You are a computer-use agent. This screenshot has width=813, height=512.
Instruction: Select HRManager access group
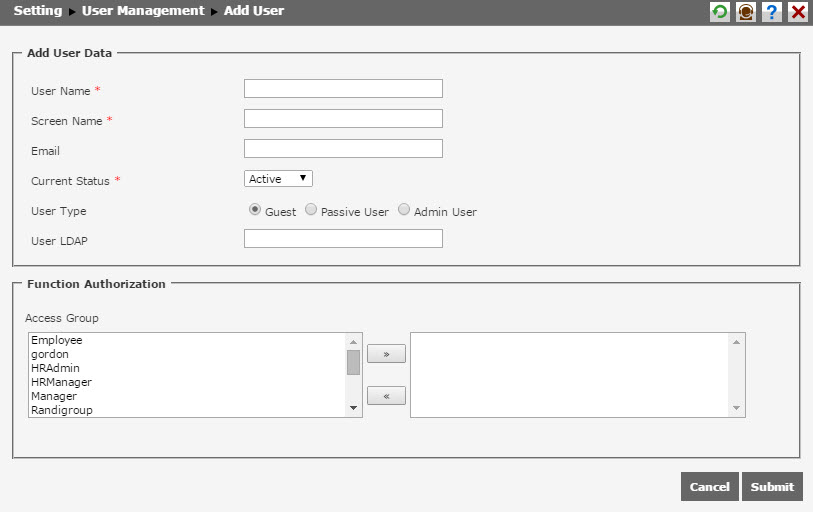(187, 382)
